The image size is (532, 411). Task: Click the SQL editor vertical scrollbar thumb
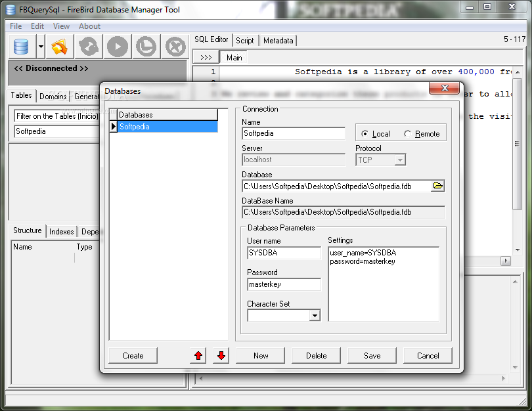(x=517, y=144)
